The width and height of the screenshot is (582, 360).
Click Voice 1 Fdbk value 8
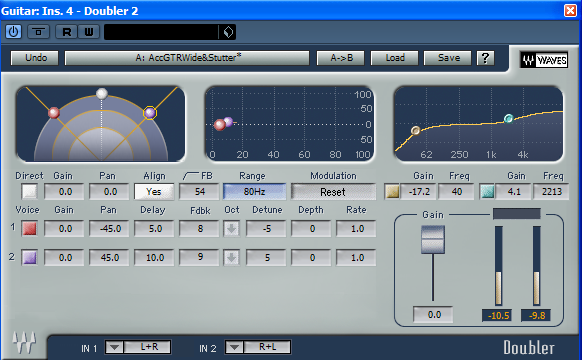(x=199, y=229)
